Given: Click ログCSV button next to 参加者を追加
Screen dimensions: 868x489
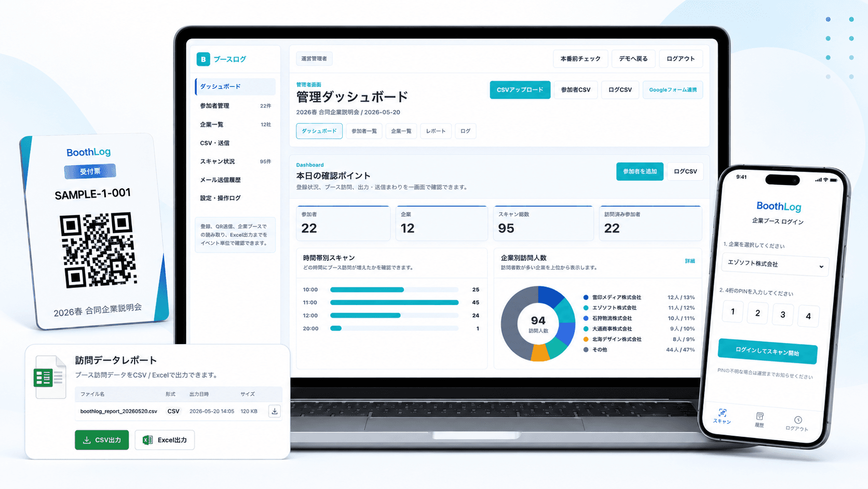Looking at the screenshot, I should pyautogui.click(x=685, y=171).
